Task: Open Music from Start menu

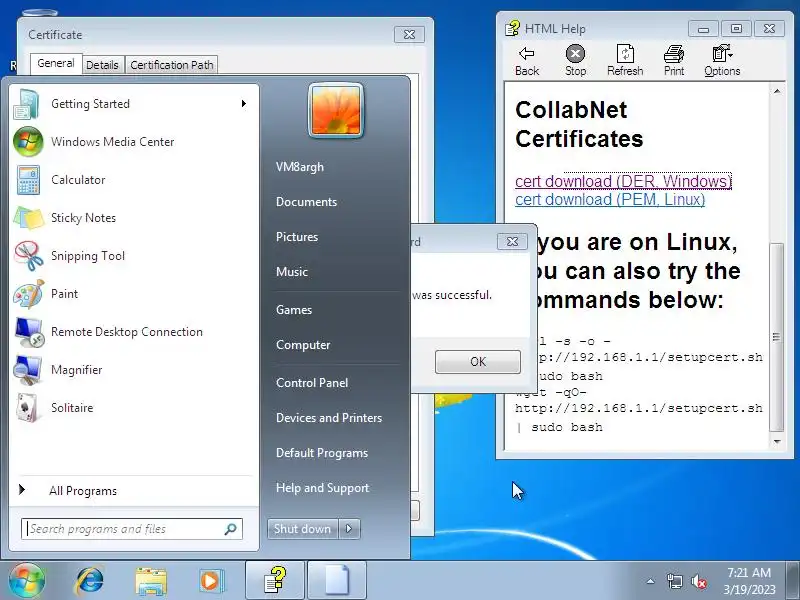Action: [x=292, y=272]
